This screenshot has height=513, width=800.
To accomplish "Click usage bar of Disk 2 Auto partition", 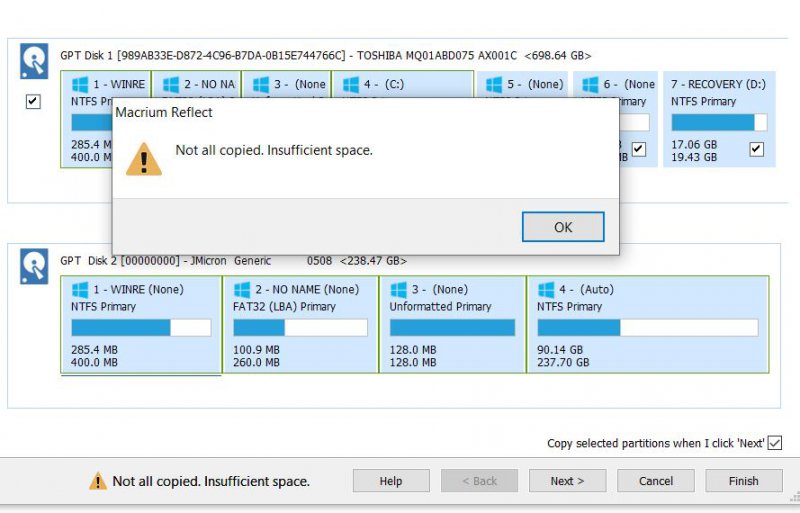I will pyautogui.click(x=646, y=327).
